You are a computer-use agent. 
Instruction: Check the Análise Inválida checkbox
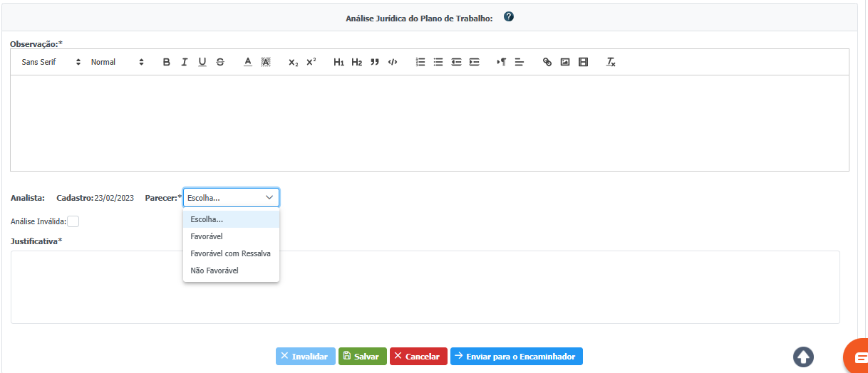click(73, 221)
